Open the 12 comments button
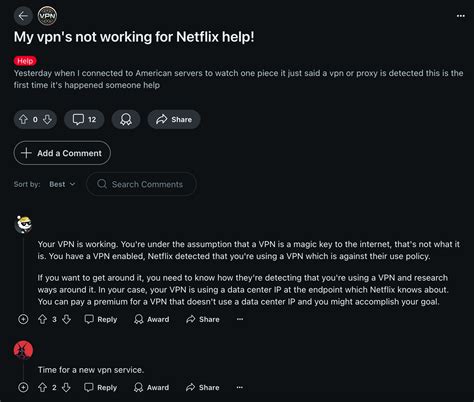 [84, 119]
